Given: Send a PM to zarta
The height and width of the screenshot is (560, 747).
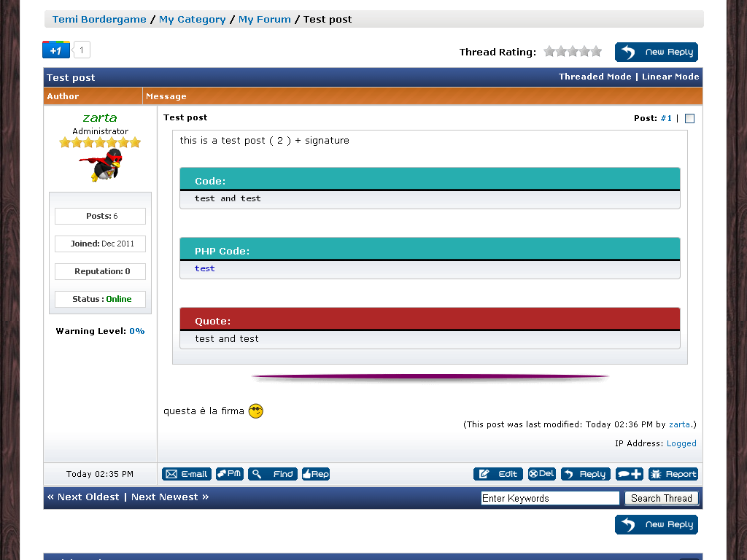Looking at the screenshot, I should 230,474.
